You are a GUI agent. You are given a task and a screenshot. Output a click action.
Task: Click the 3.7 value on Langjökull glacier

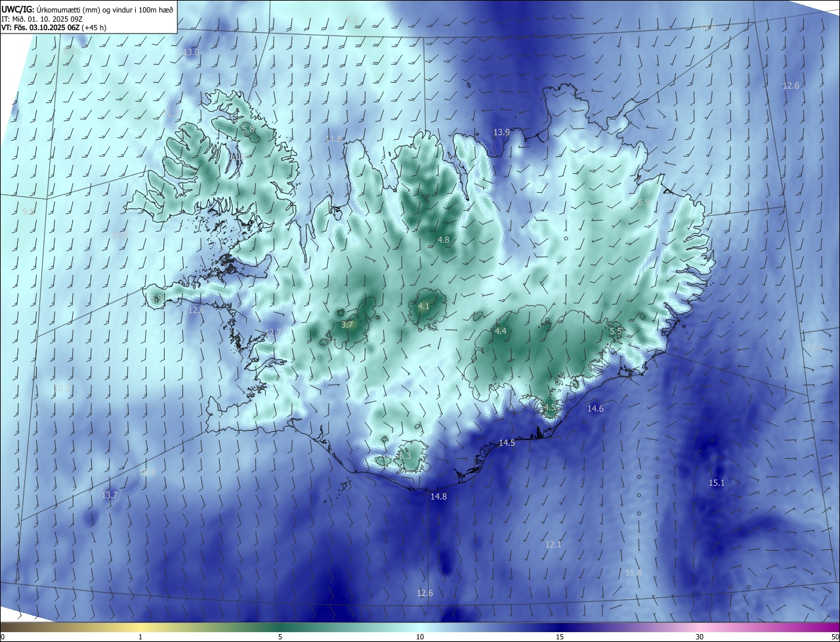tap(347, 325)
